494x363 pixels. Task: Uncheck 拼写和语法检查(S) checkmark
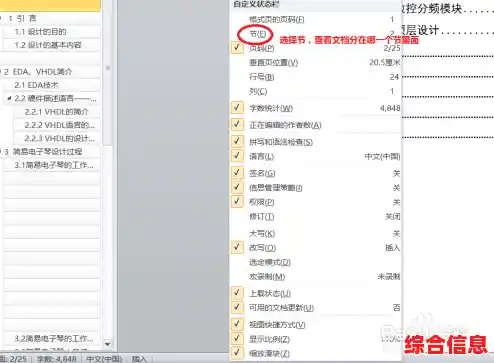point(237,141)
